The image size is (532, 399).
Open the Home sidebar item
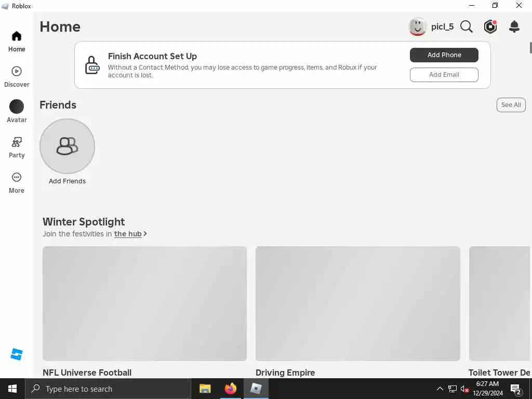point(17,42)
